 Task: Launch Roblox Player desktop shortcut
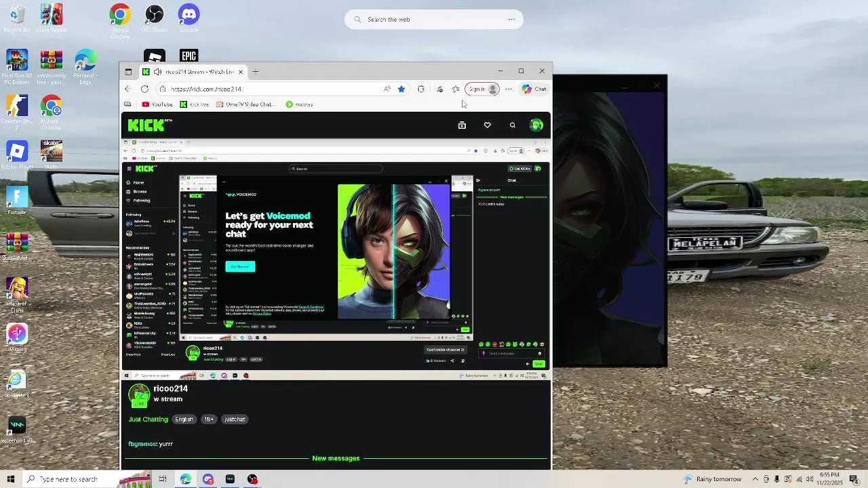(17, 156)
